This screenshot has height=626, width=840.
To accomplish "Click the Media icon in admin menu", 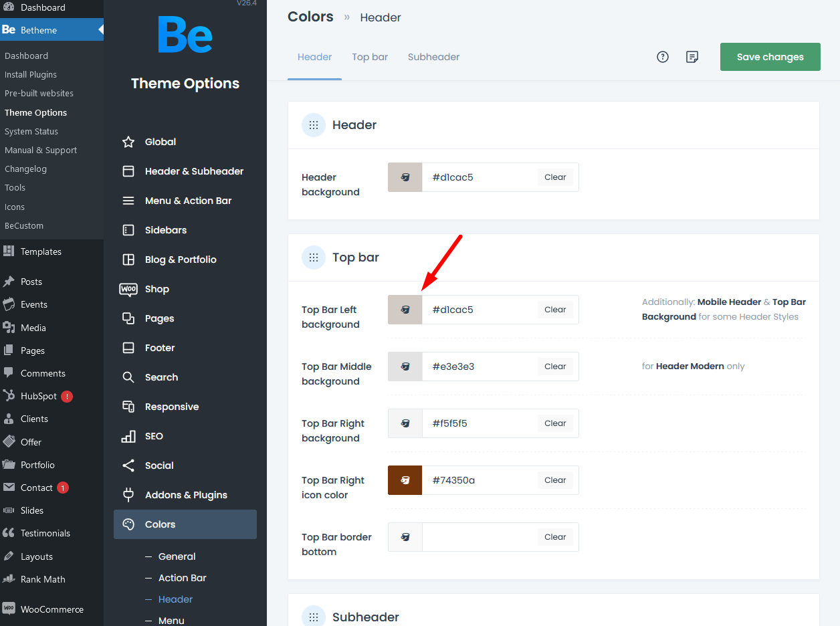I will coord(9,327).
